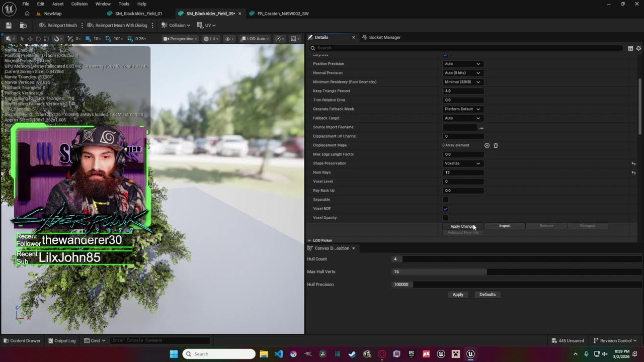Open Details table view options icon
644x362 pixels.
[630, 48]
